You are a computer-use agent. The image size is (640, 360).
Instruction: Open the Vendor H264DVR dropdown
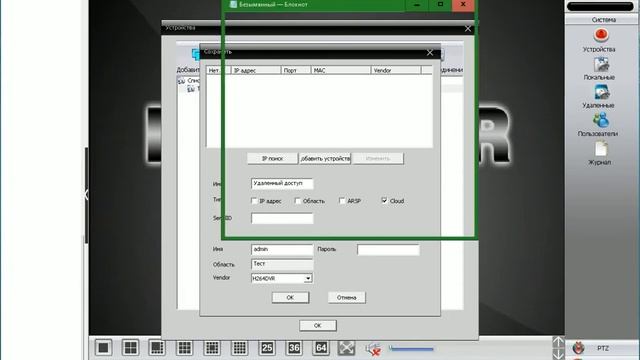click(308, 278)
